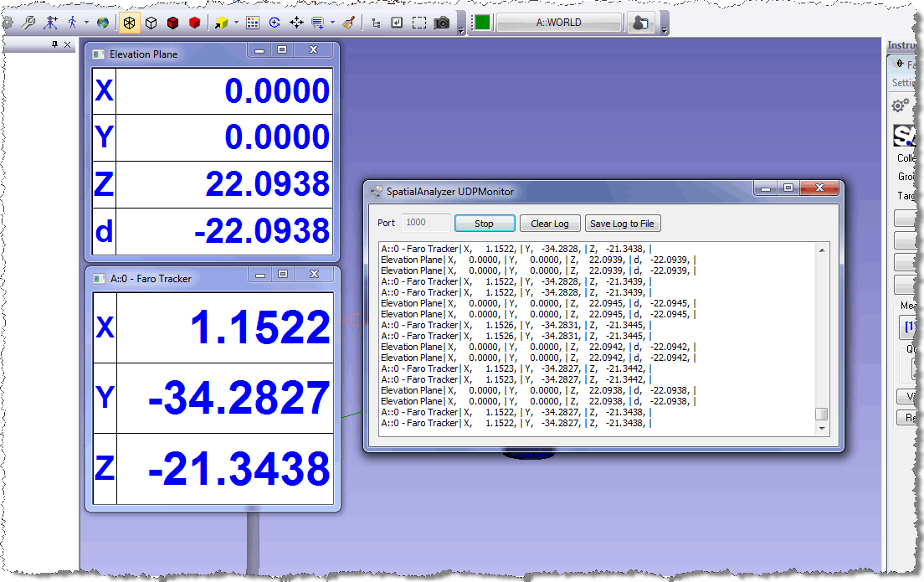Click the camera screenshot icon
The image size is (924, 582).
[441, 23]
